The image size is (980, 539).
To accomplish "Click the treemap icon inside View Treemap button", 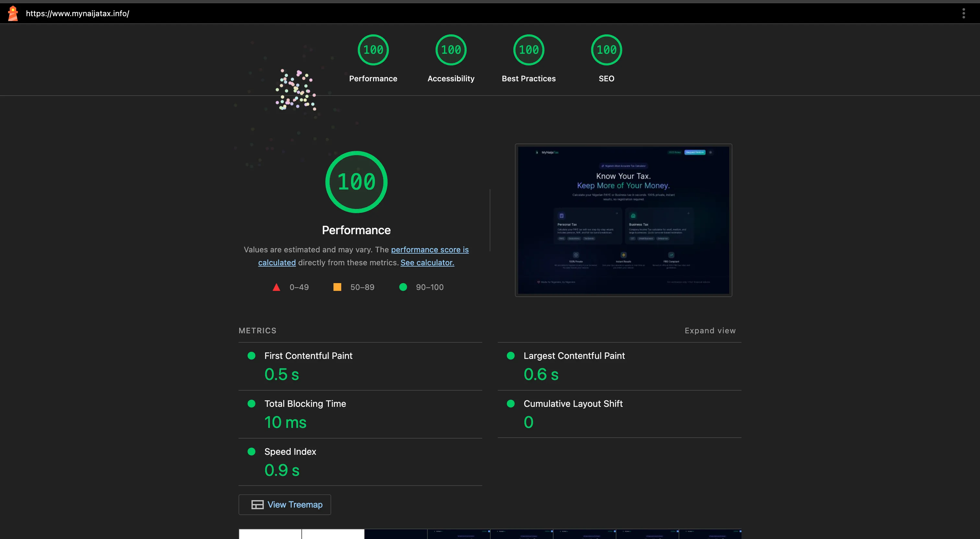I will point(257,504).
